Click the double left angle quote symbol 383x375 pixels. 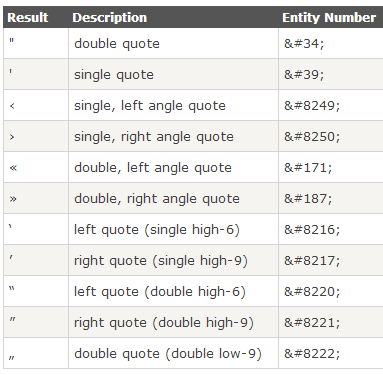13,168
